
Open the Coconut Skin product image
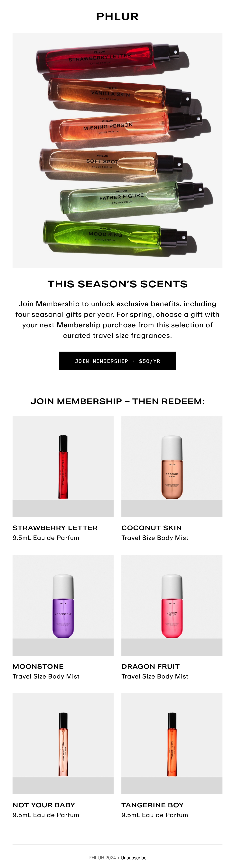coord(172,466)
